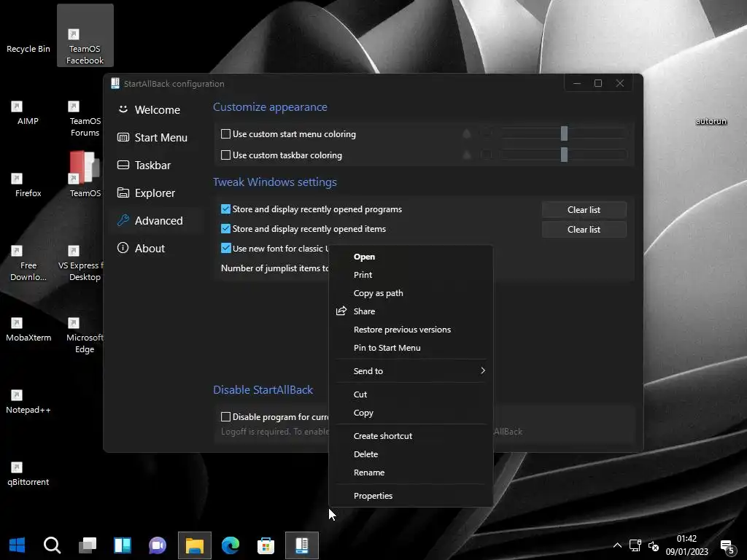Select the Notepad++ desktop shortcut

(x=28, y=402)
